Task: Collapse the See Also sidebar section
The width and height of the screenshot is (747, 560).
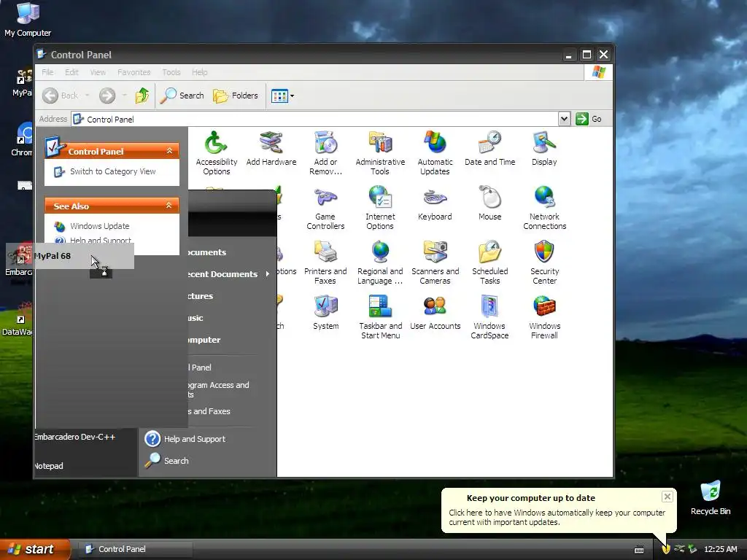Action: [x=169, y=205]
